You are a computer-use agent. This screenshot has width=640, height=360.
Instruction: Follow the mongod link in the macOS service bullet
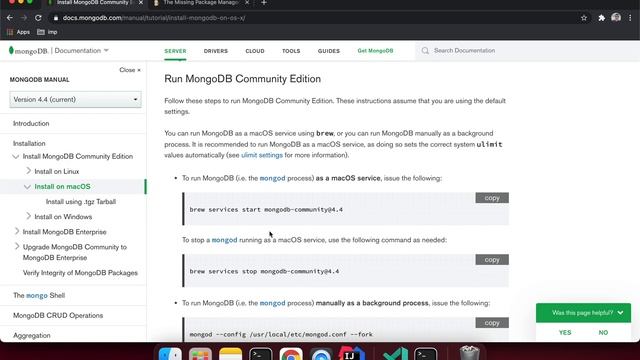272,178
